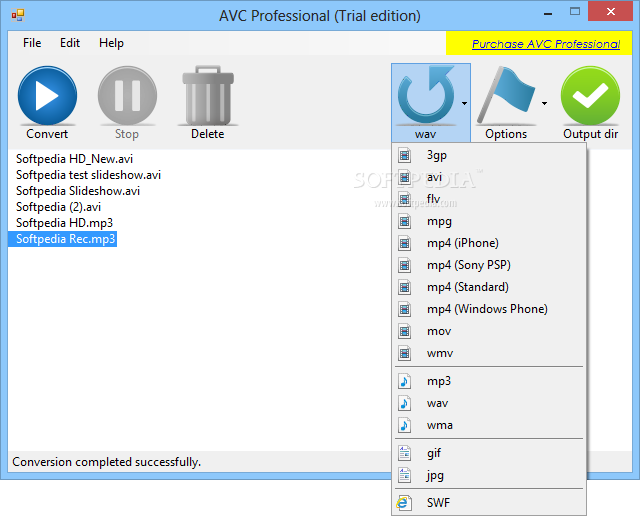Screen dimensions: 640x516
Task: Open the File menu
Action: click(x=32, y=43)
